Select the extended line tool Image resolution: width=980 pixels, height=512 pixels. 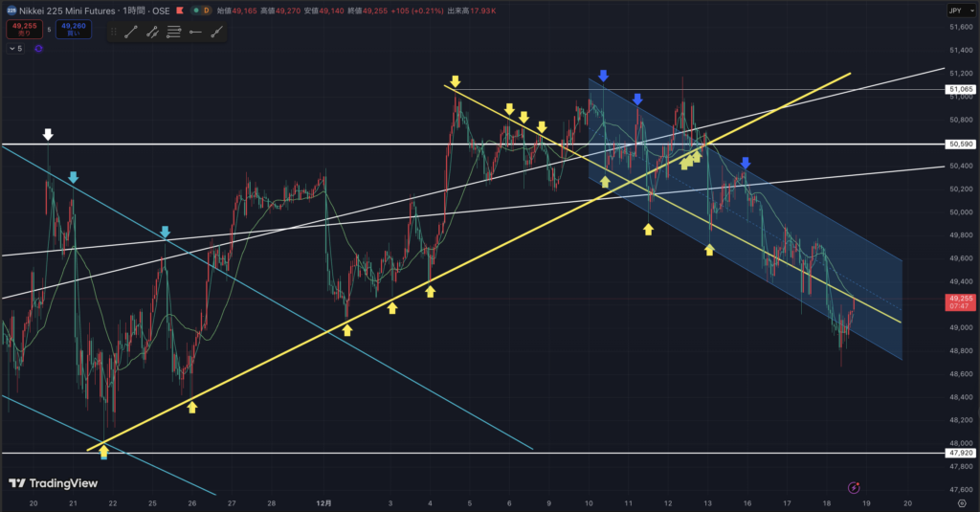click(217, 32)
